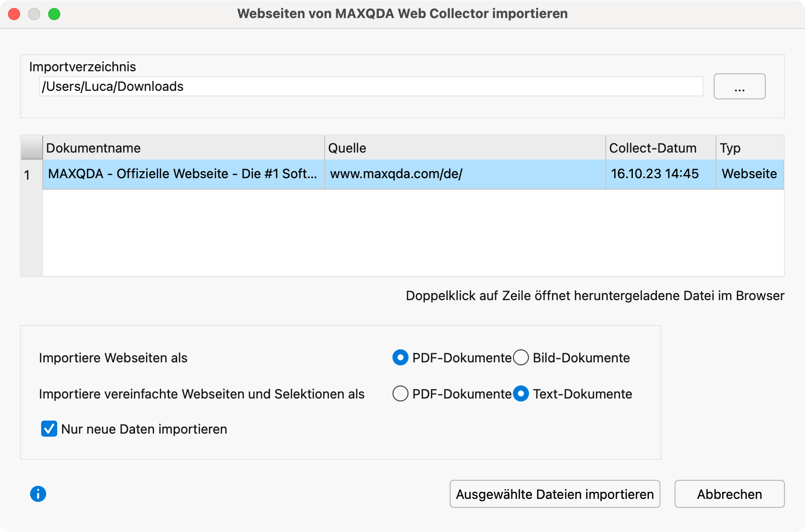Sort by the Typ column header
Image resolution: width=805 pixels, height=532 pixels.
point(749,148)
